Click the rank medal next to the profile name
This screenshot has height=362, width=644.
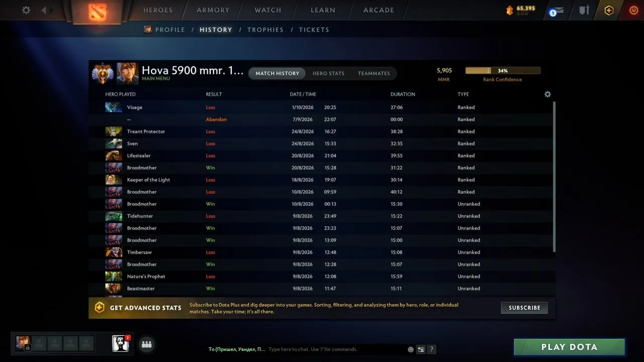coord(103,74)
